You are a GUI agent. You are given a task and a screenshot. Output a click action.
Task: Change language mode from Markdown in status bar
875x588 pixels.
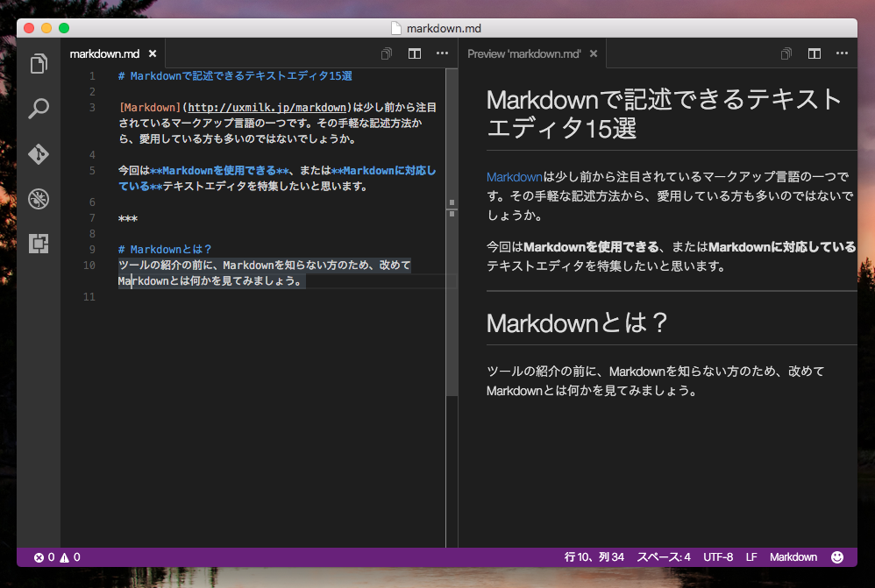793,557
